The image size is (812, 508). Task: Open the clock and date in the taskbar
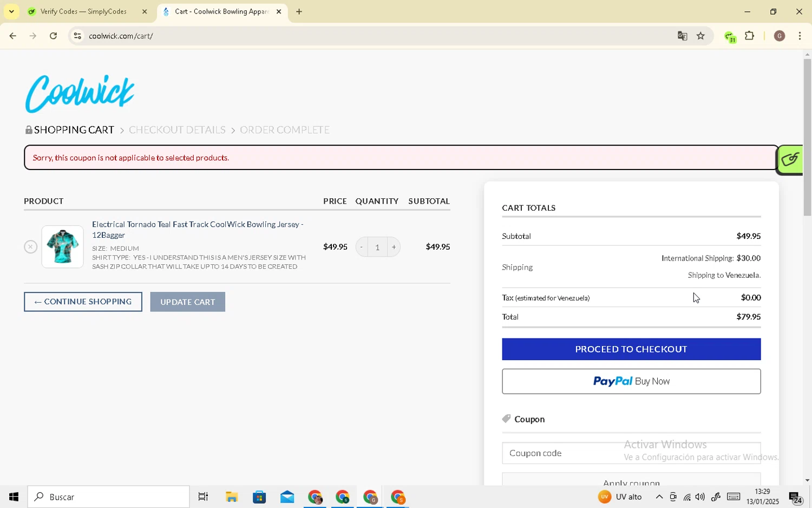[762, 497]
